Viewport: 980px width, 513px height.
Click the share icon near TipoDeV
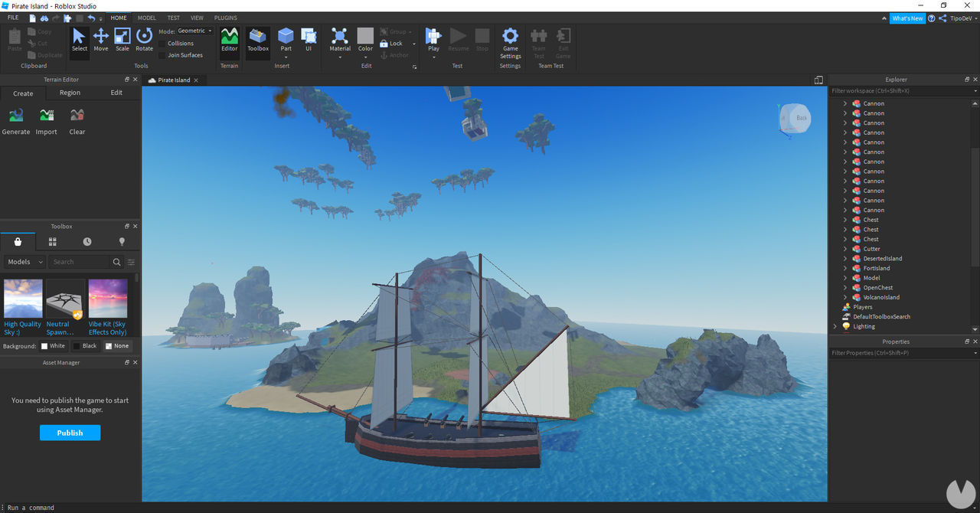942,18
